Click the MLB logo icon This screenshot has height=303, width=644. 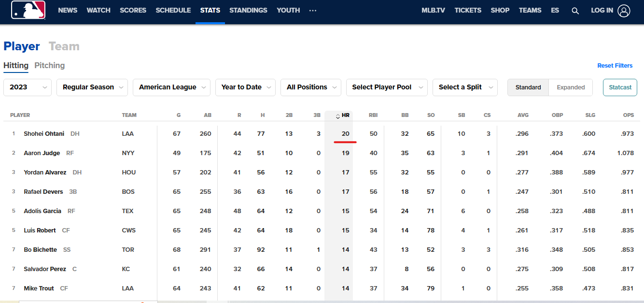click(x=28, y=10)
